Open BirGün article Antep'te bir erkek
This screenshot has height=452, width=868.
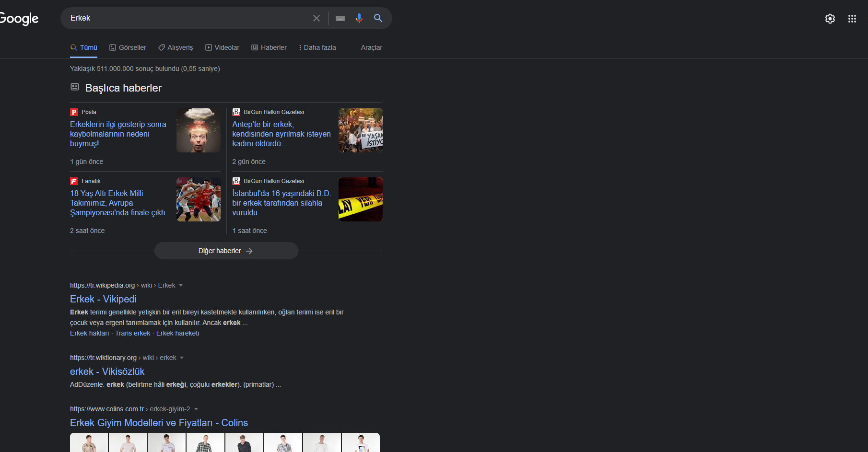282,134
